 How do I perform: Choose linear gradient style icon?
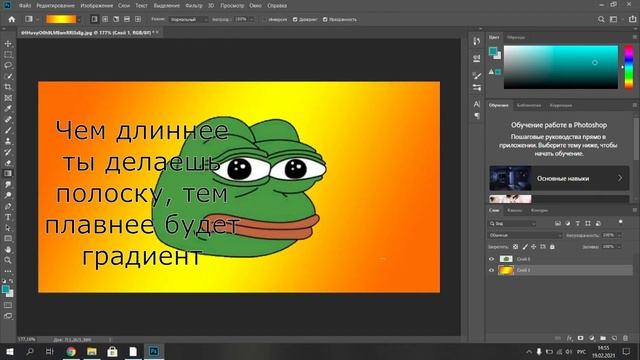pyautogui.click(x=94, y=19)
